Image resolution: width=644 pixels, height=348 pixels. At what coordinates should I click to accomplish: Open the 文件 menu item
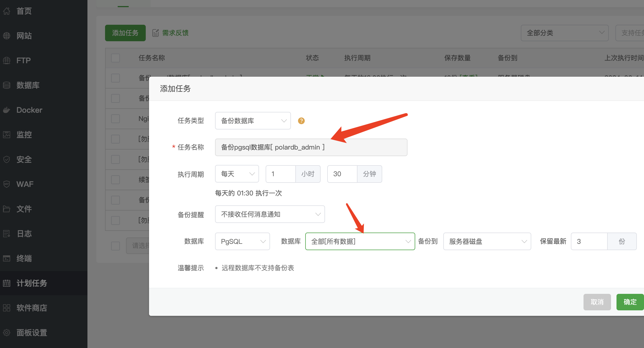(x=24, y=209)
